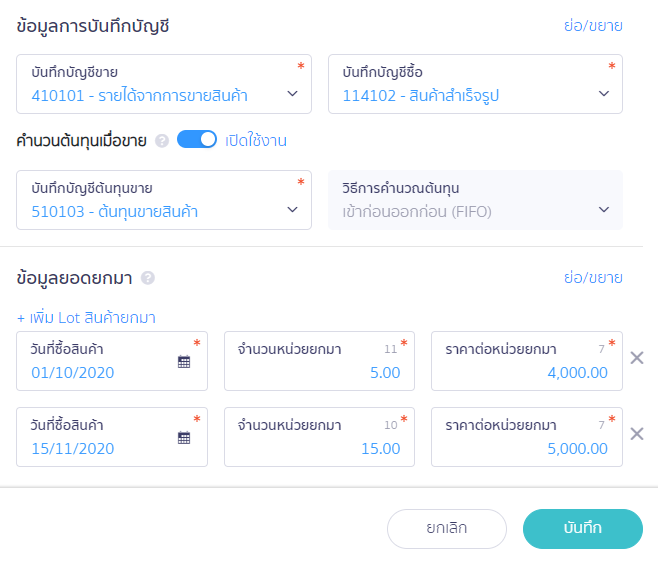Click the + เพิ่ม Lot สินค้ายกมา link
Screen dimensions: 658x568
[x=86, y=318]
